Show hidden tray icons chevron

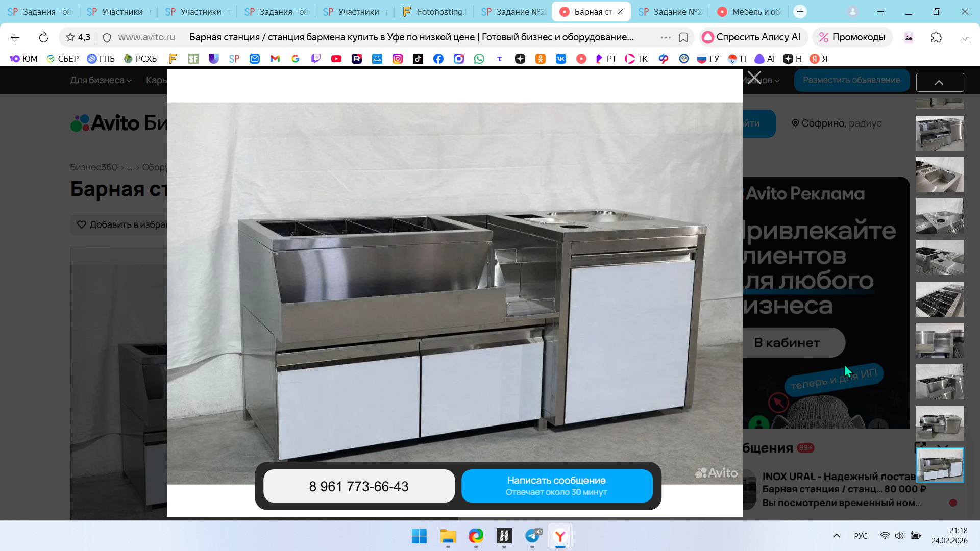click(836, 536)
